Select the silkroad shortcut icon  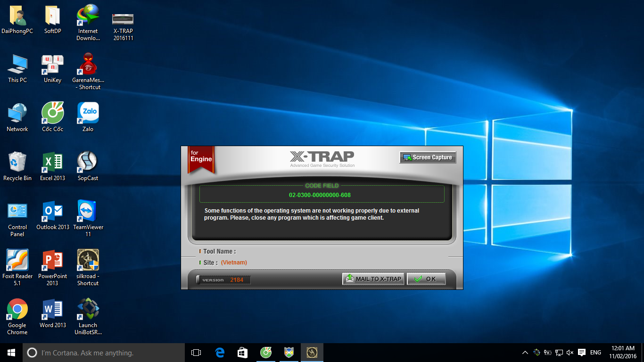88,268
